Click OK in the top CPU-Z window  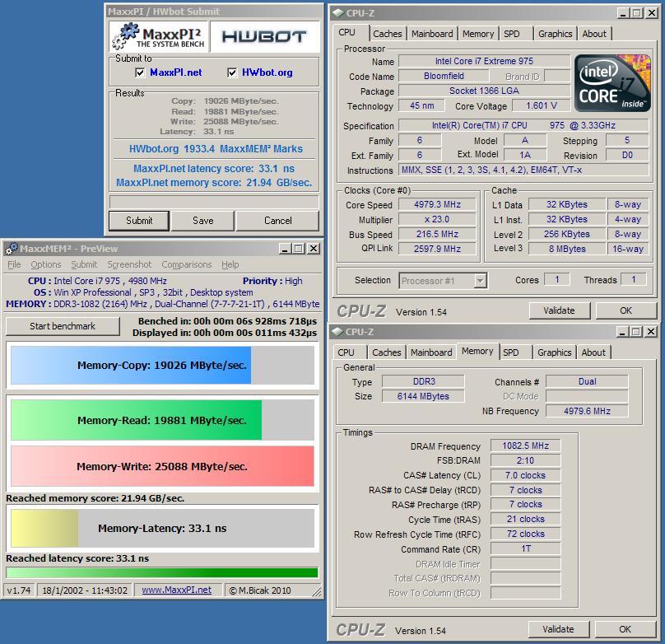(x=626, y=310)
